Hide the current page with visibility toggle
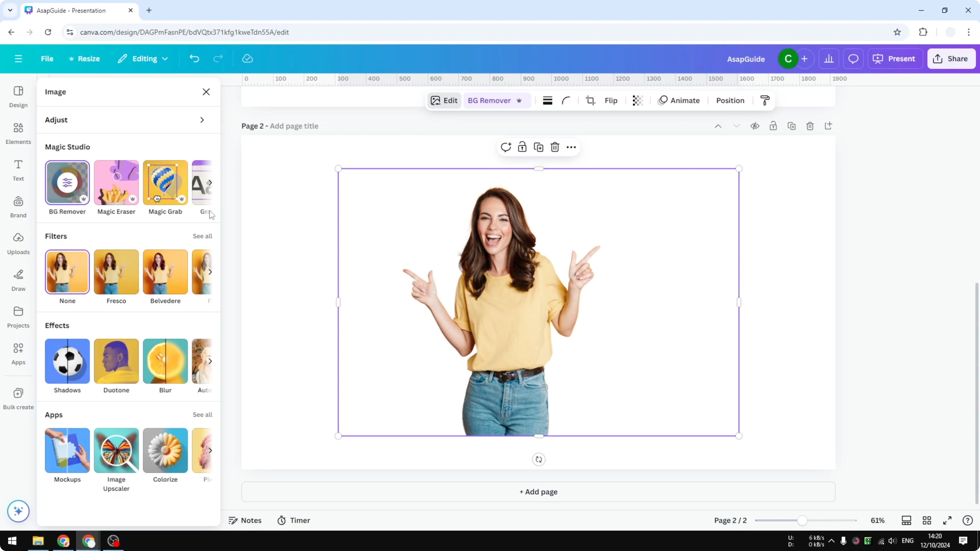The width and height of the screenshot is (980, 551). (755, 126)
